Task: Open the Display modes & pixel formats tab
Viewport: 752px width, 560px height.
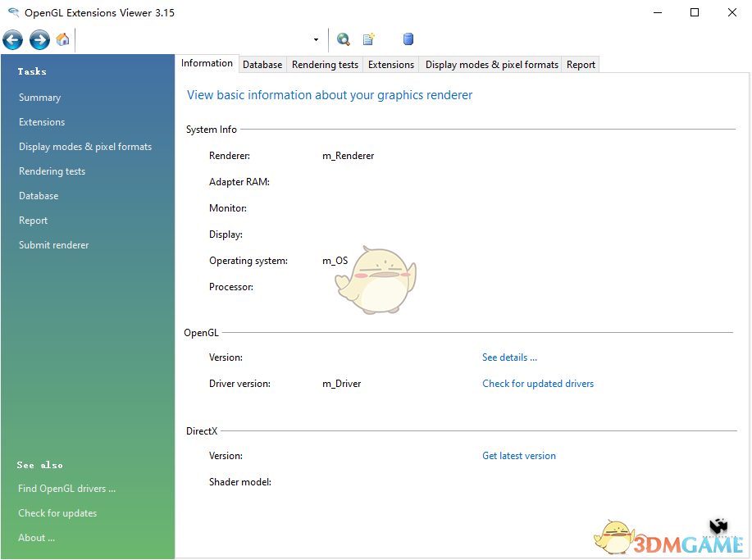Action: click(490, 64)
